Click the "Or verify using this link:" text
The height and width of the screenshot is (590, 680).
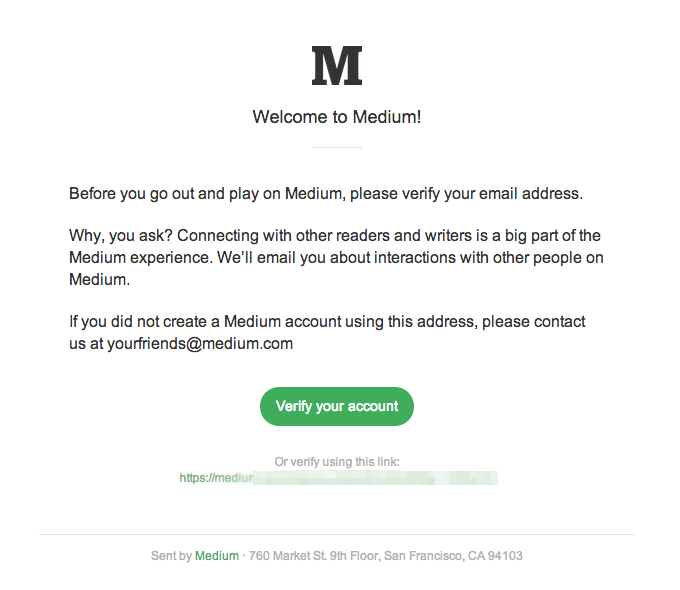click(x=337, y=462)
